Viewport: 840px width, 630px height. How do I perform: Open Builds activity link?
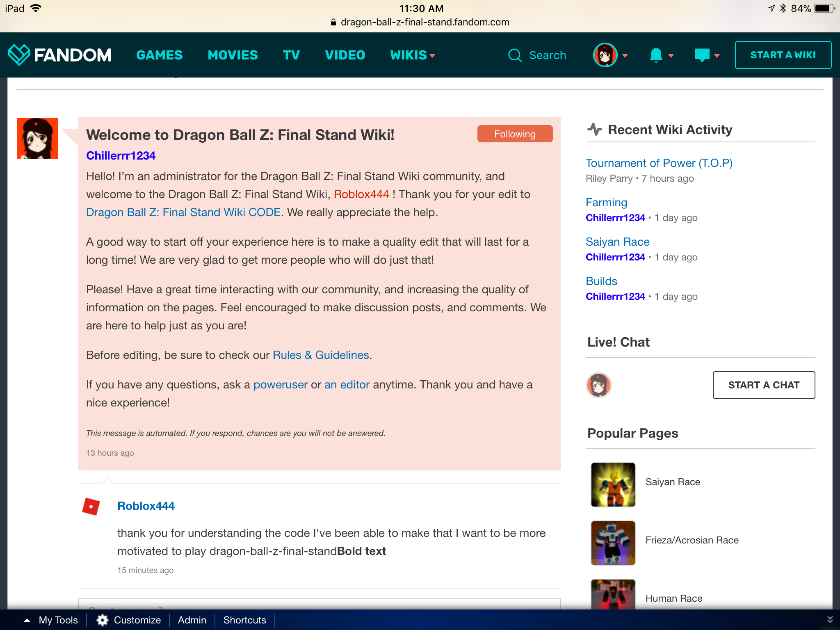click(x=601, y=281)
